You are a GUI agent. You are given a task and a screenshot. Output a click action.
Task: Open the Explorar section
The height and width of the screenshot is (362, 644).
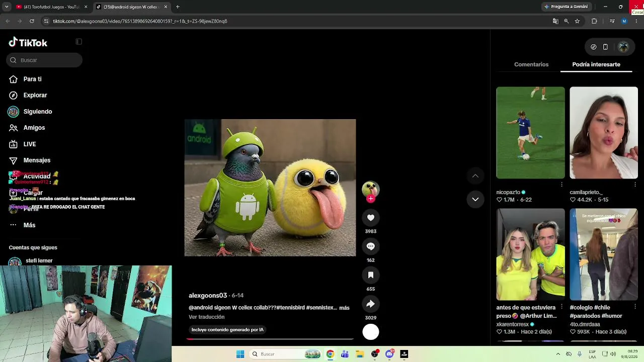(35, 95)
